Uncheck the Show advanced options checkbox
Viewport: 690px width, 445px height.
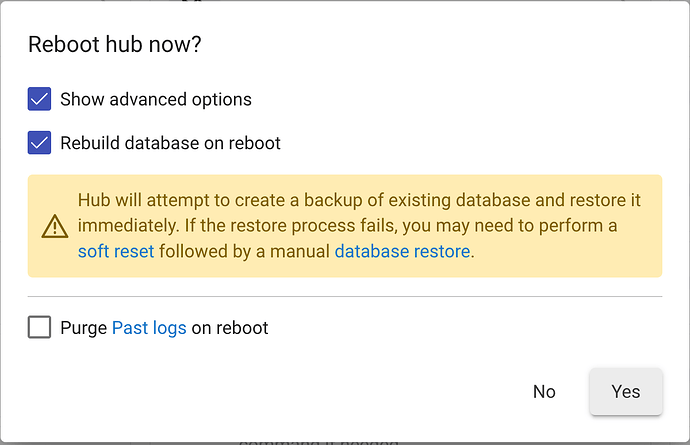pos(39,99)
